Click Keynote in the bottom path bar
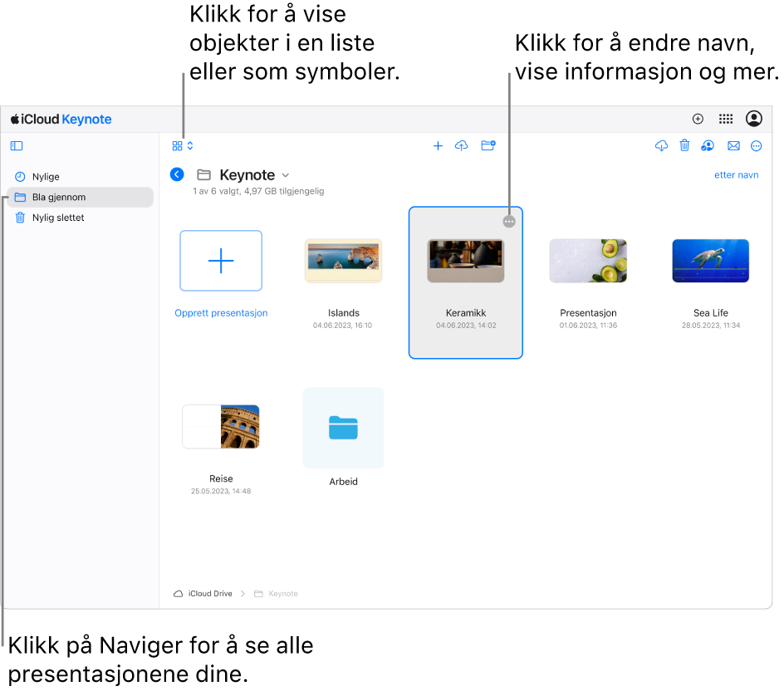This screenshot has width=784, height=696. [276, 594]
